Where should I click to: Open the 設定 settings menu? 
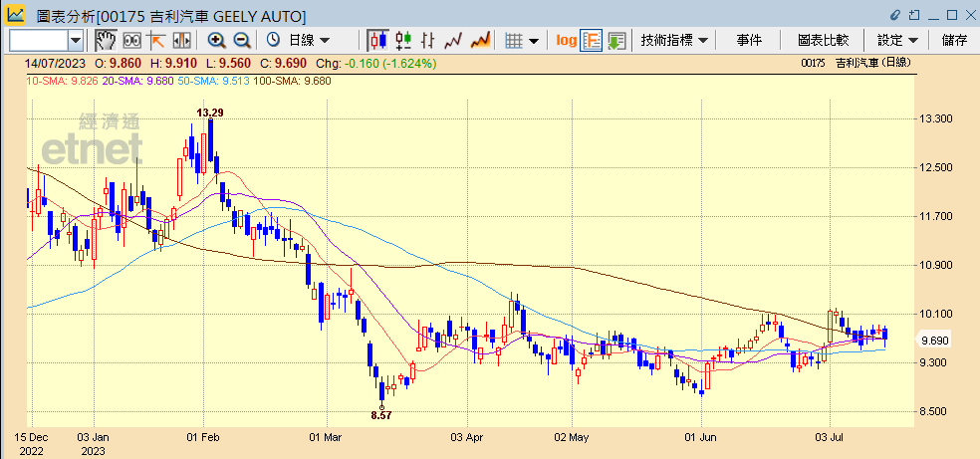pyautogui.click(x=896, y=40)
